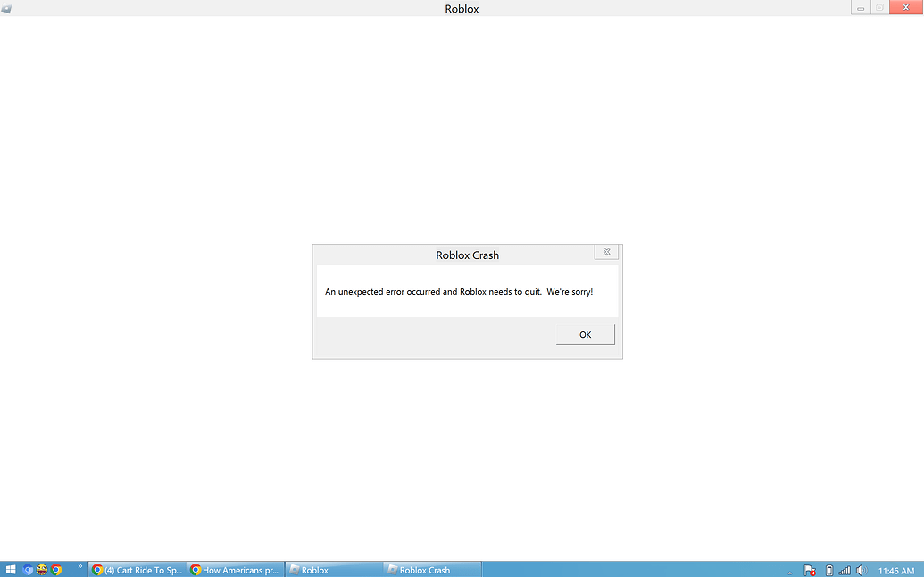Expand hidden system tray icons
The image size is (924, 577).
pos(790,570)
